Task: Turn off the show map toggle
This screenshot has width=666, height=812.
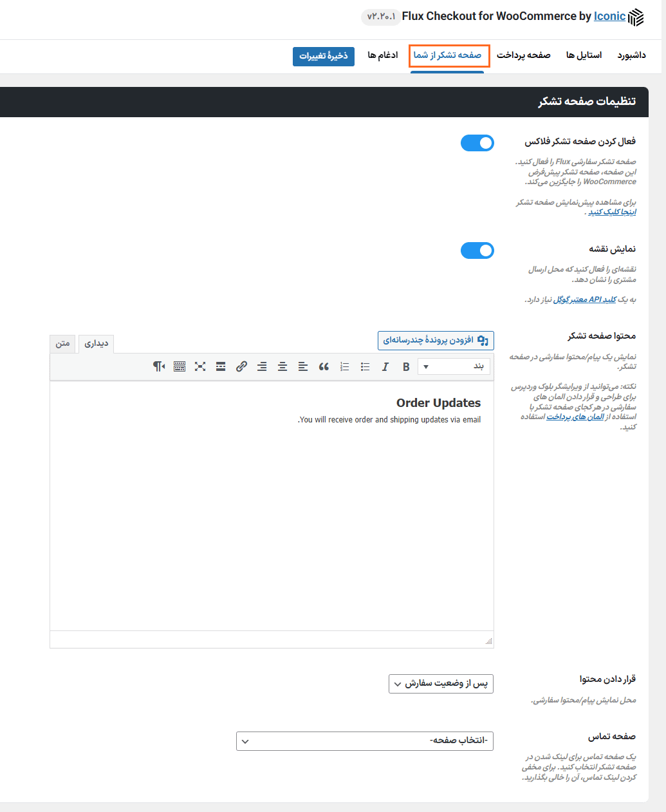Action: [x=477, y=250]
